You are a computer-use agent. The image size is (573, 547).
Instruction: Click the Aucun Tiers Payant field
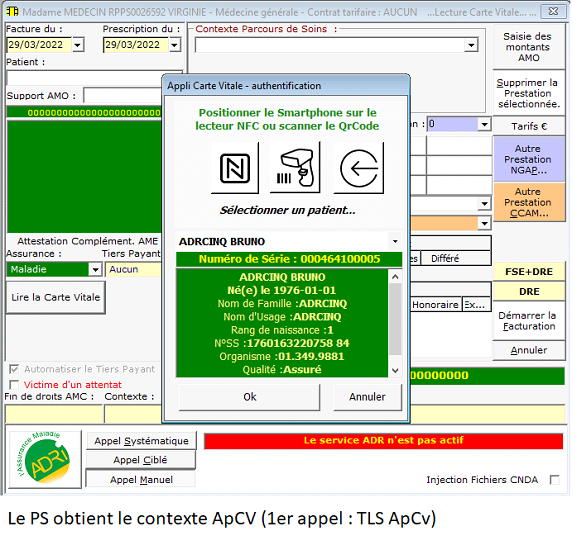click(x=134, y=270)
